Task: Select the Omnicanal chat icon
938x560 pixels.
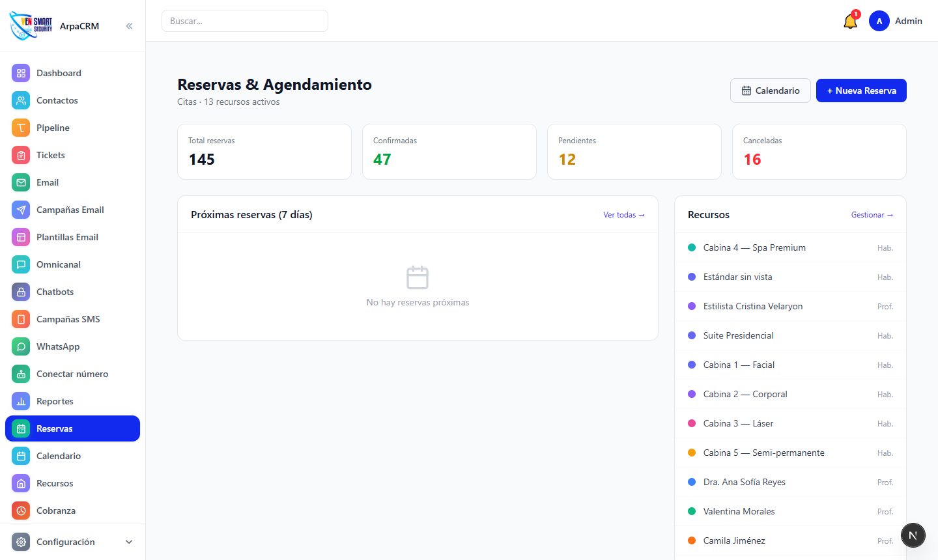Action: (21, 264)
